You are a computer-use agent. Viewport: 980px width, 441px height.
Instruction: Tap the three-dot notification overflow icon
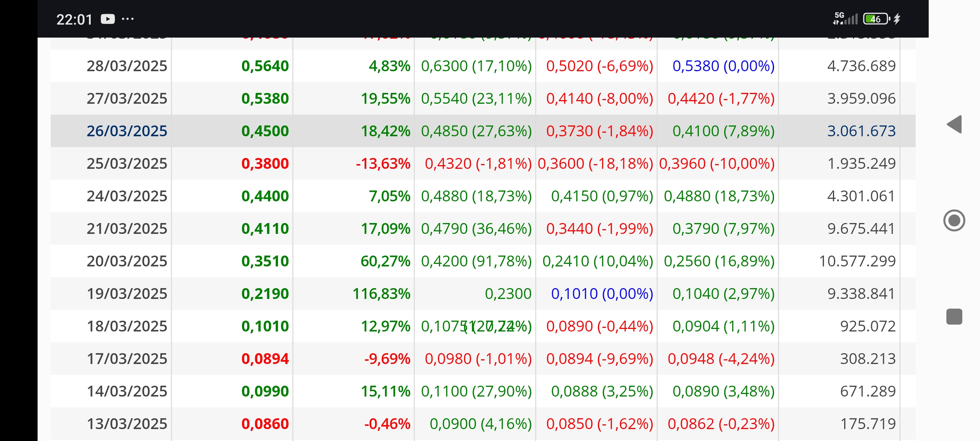pyautogui.click(x=128, y=19)
